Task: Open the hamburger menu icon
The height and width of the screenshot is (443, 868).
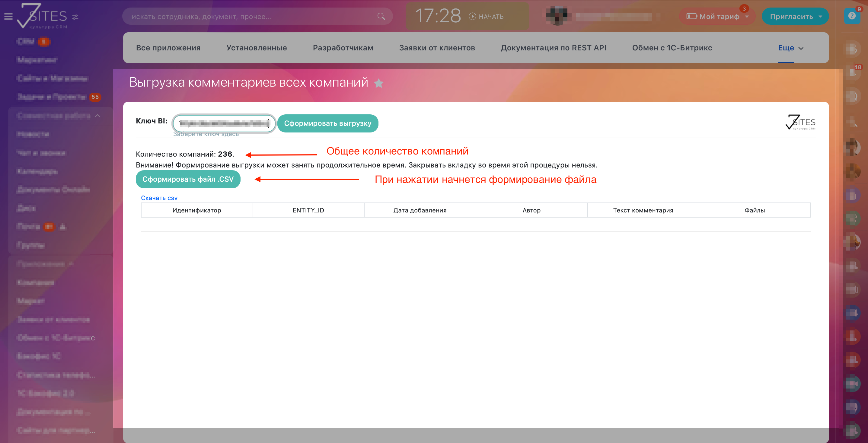Action: 8,17
